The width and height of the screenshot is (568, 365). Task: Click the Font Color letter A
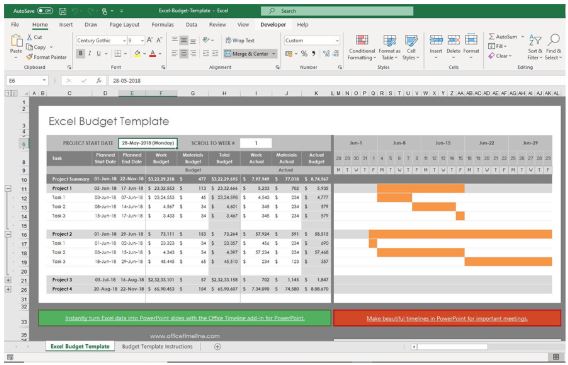click(153, 54)
